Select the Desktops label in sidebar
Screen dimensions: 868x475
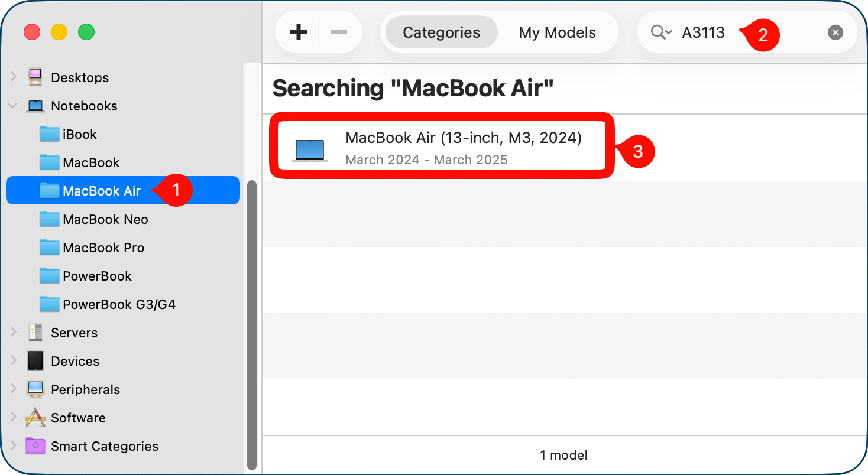coord(80,77)
